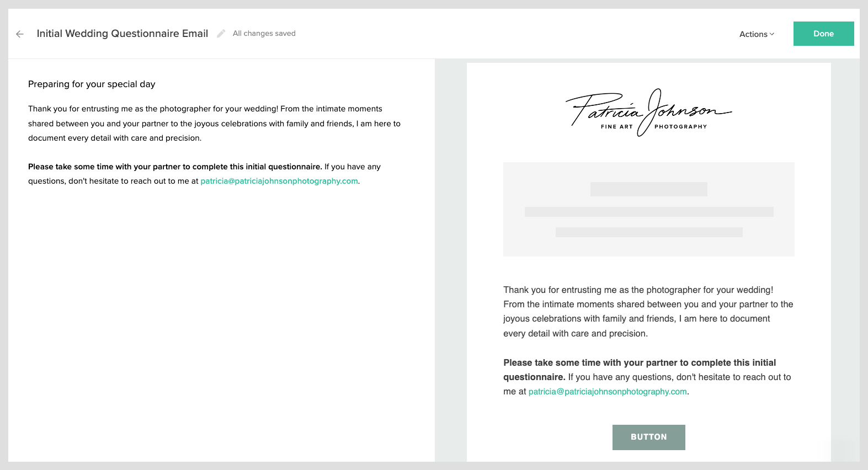Click the "Preparing for your special day" subject line
Viewport: 868px width, 470px height.
tap(92, 84)
